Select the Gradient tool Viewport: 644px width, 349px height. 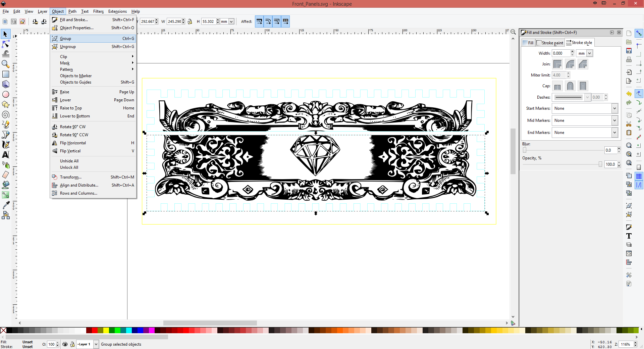(5, 195)
